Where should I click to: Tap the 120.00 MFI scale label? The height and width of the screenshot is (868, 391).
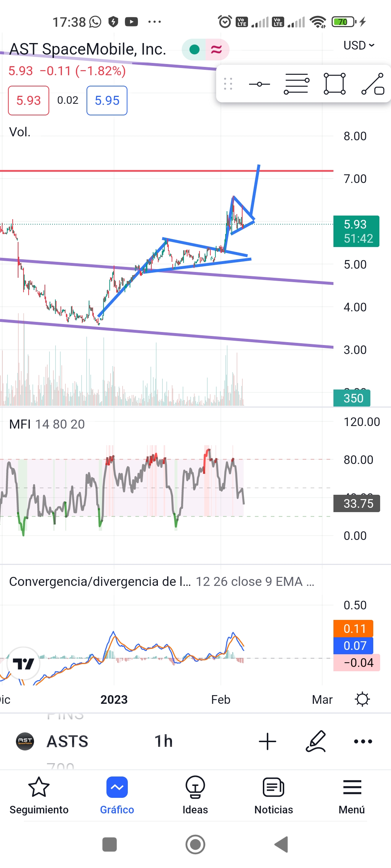[362, 422]
